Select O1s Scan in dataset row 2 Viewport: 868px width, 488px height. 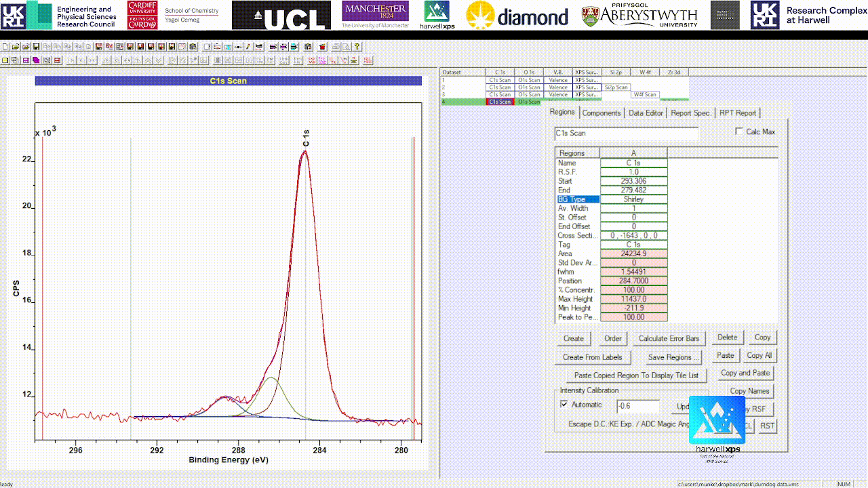(529, 87)
